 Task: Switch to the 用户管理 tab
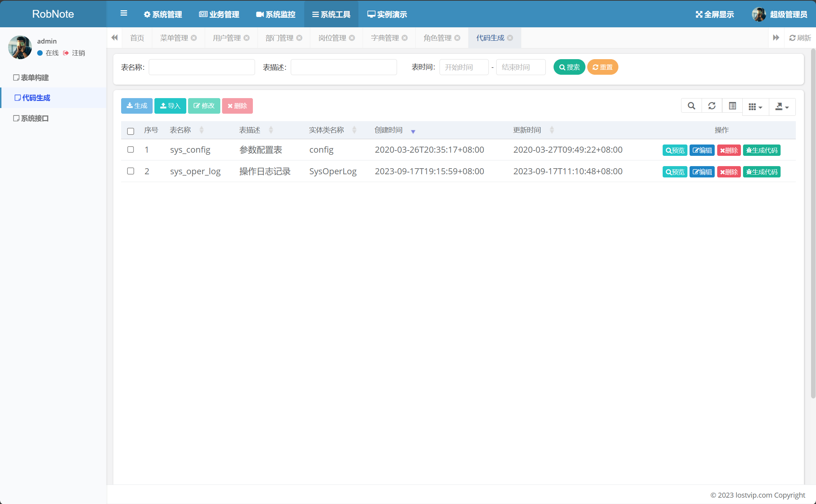[227, 38]
